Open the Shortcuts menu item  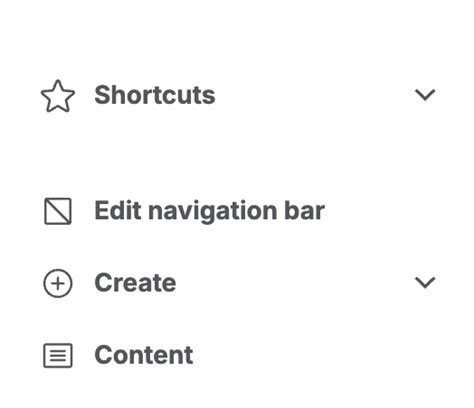pos(237,95)
